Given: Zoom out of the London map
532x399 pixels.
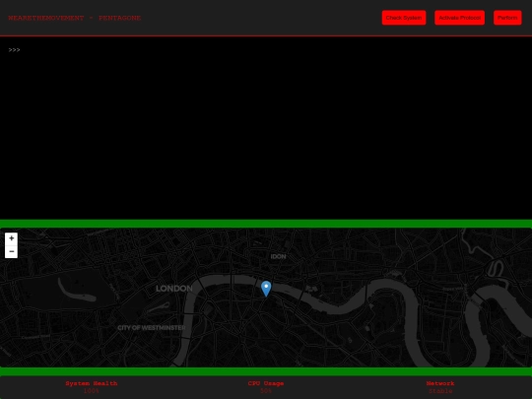Looking at the screenshot, I should click(x=11, y=251).
